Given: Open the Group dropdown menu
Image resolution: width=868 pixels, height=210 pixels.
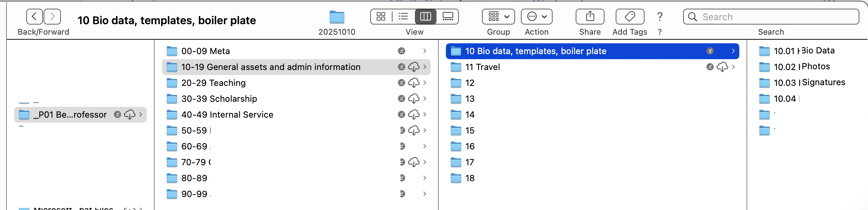Looking at the screenshot, I should click(x=498, y=17).
